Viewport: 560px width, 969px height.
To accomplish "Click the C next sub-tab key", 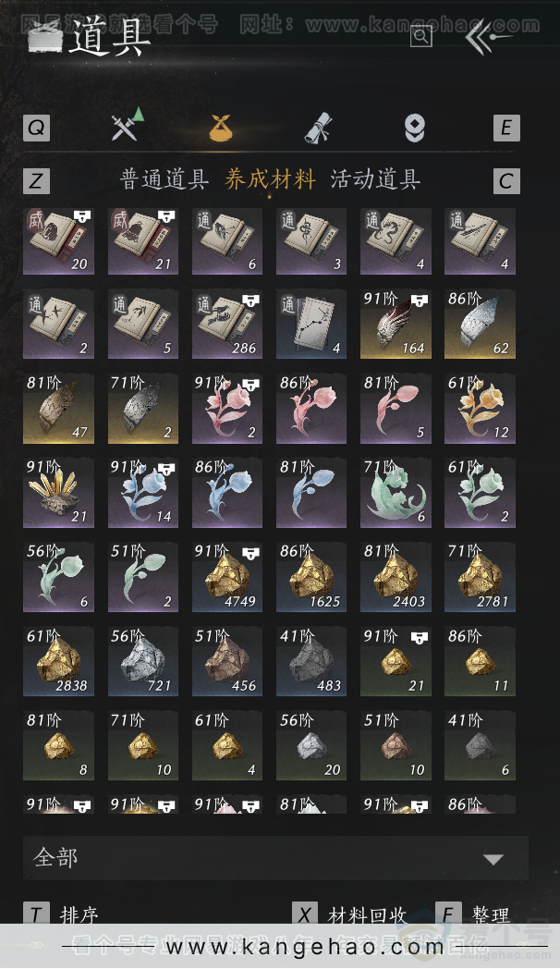I will (x=506, y=181).
